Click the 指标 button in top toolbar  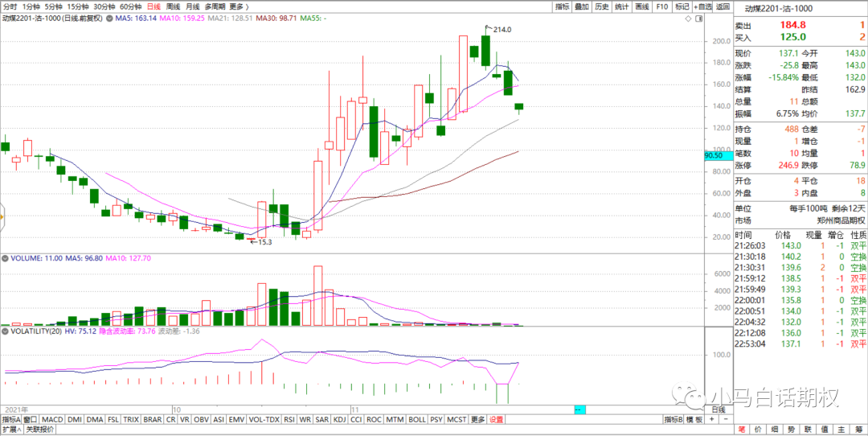pos(563,6)
